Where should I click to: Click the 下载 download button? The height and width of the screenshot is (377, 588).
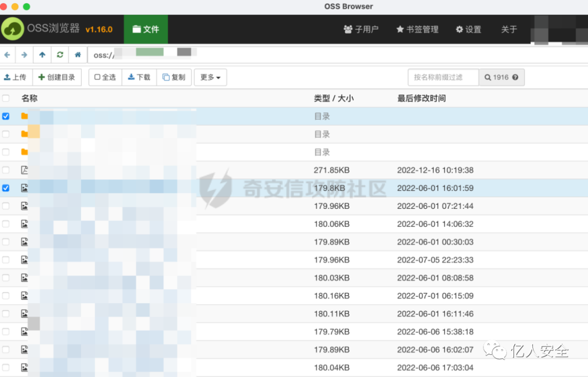click(139, 77)
